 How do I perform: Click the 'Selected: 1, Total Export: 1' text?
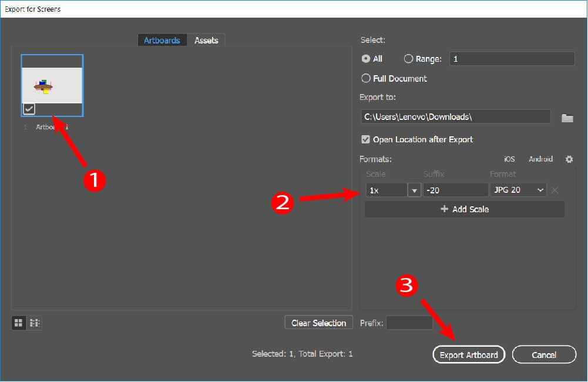click(x=303, y=353)
